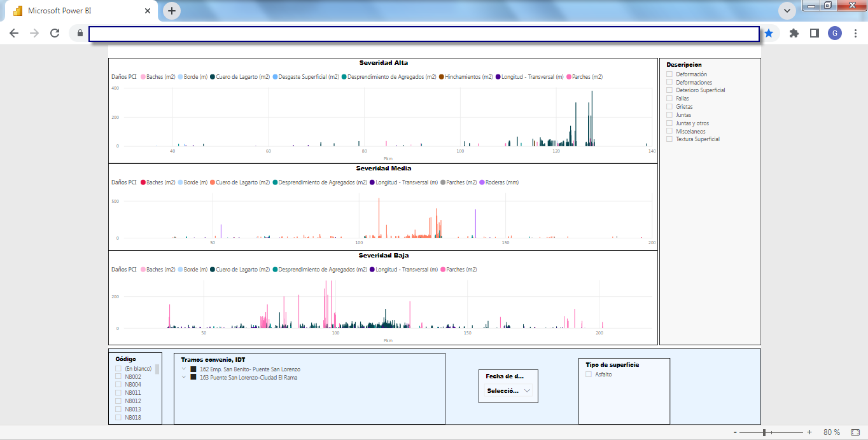868x440 pixels.
Task: Click the bookmark star icon
Action: click(x=769, y=33)
